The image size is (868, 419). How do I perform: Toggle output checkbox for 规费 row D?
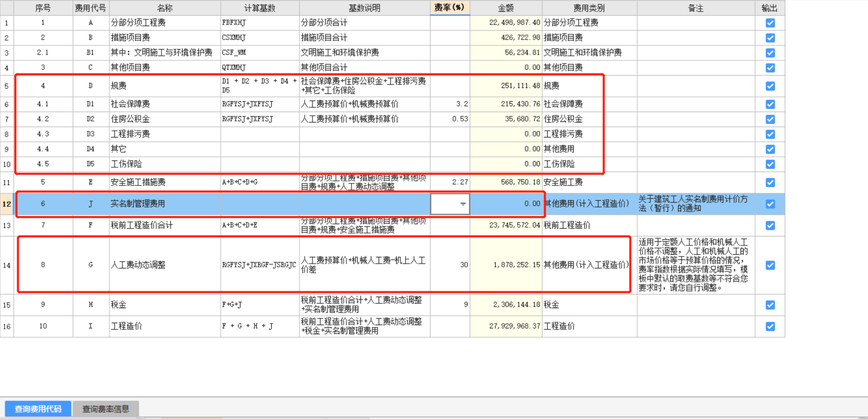(x=770, y=86)
